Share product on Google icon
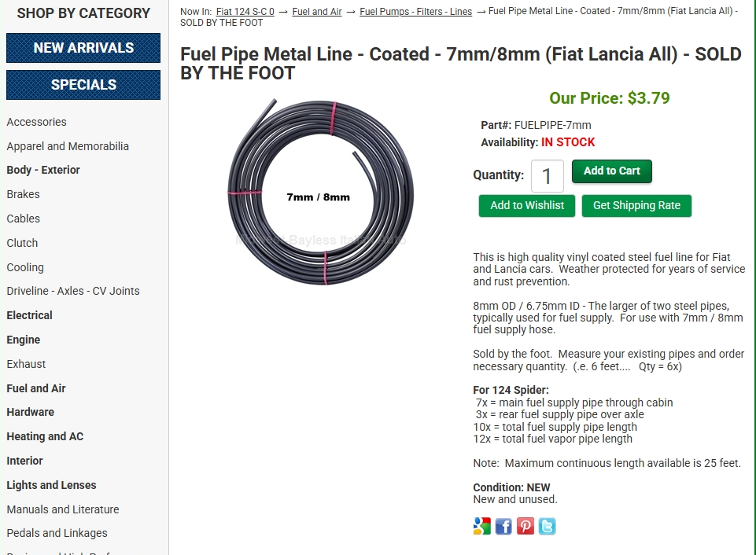Screen dimensions: 756x555 point(481,526)
